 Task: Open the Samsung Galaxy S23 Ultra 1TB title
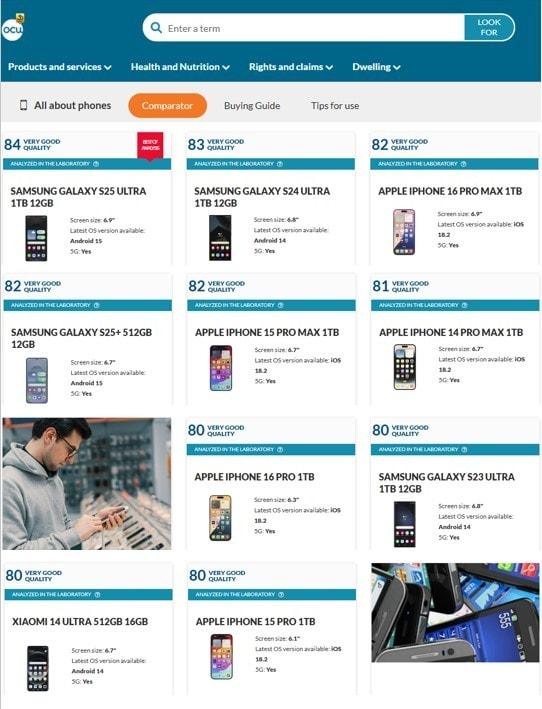click(446, 482)
